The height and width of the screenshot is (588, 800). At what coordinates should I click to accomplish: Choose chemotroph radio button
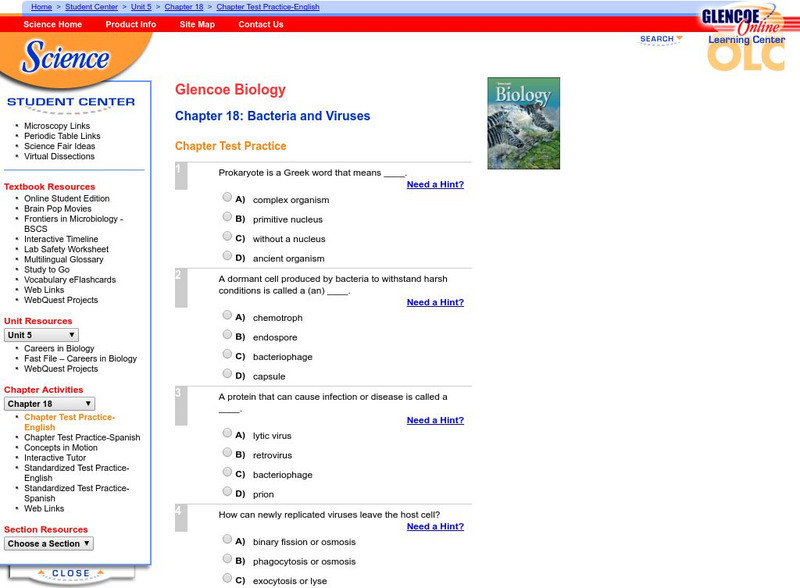tap(227, 315)
